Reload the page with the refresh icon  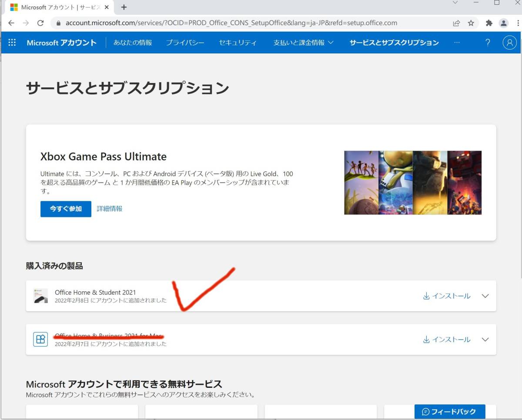point(40,23)
